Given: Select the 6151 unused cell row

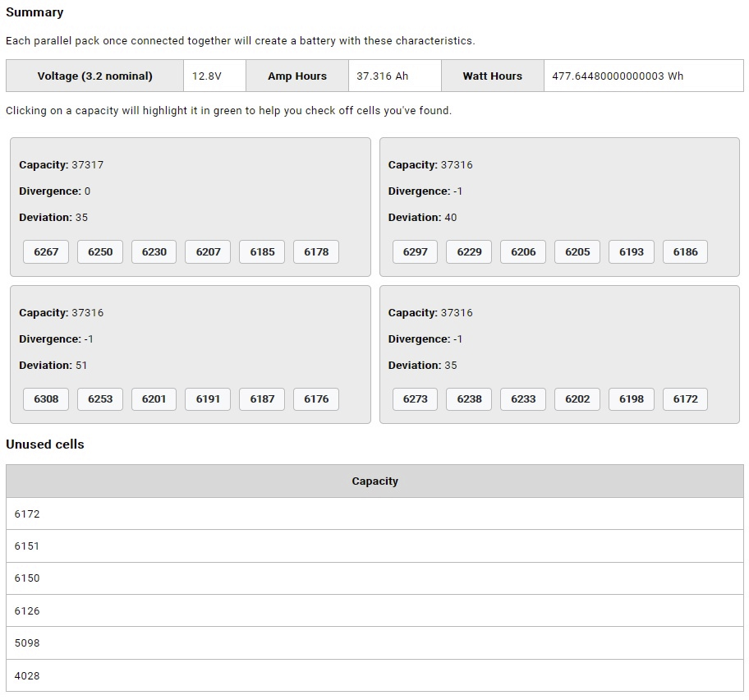Looking at the screenshot, I should tap(374, 546).
